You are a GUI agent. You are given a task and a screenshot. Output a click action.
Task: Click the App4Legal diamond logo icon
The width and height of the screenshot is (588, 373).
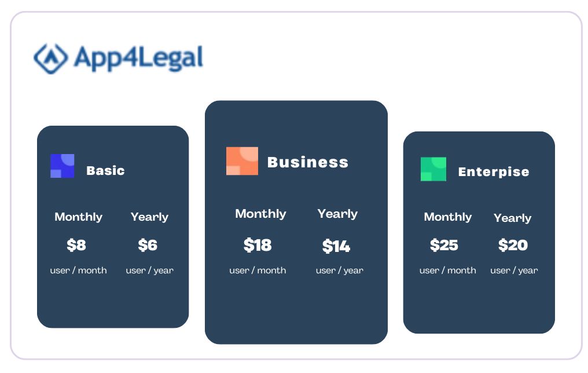click(50, 59)
